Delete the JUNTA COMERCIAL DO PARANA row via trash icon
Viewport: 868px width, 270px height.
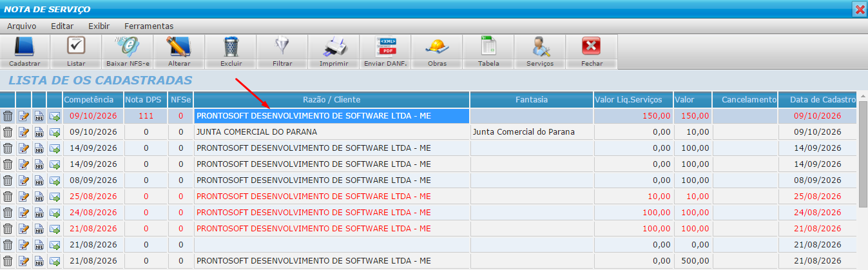click(x=8, y=132)
